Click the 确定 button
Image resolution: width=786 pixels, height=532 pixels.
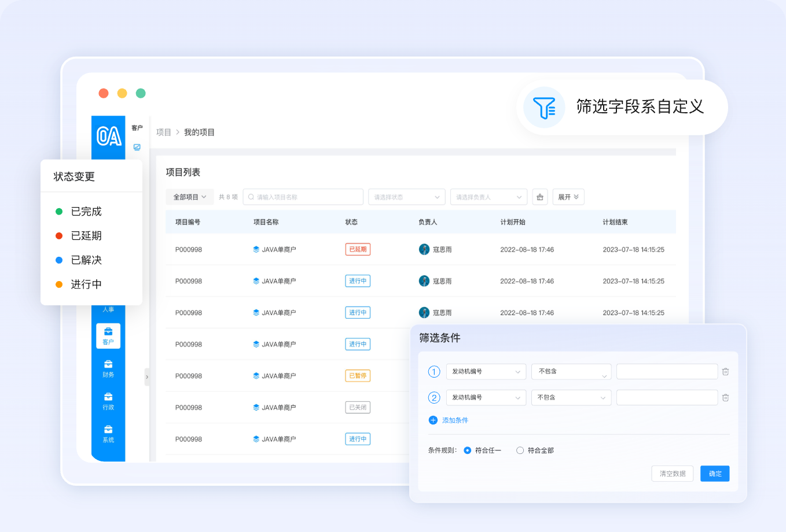pos(715,474)
